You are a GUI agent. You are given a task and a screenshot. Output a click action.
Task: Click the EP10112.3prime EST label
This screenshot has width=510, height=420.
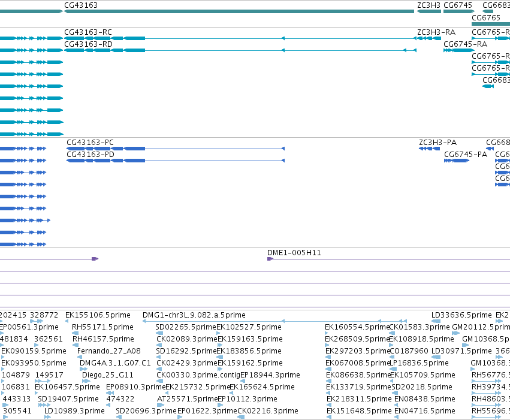248,399
